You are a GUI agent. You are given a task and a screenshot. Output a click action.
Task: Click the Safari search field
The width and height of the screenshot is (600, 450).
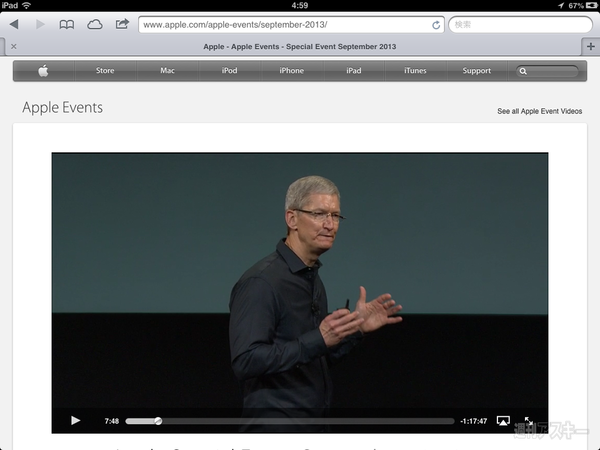[x=520, y=25]
